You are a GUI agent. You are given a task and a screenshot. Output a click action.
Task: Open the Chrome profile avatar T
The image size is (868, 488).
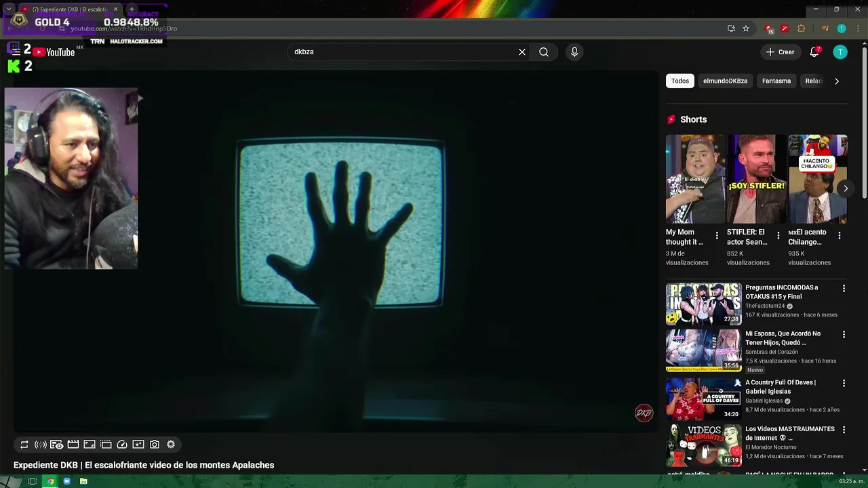pos(842,28)
